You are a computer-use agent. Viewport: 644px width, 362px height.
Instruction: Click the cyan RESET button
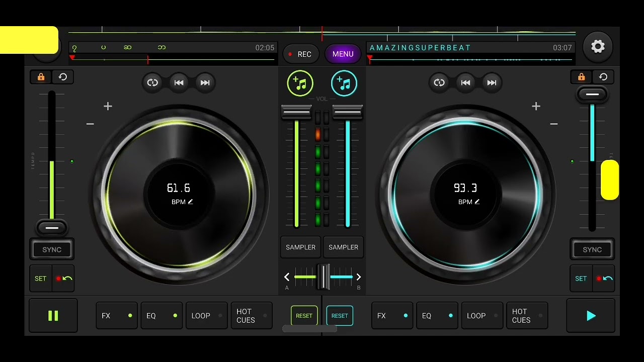pyautogui.click(x=340, y=316)
